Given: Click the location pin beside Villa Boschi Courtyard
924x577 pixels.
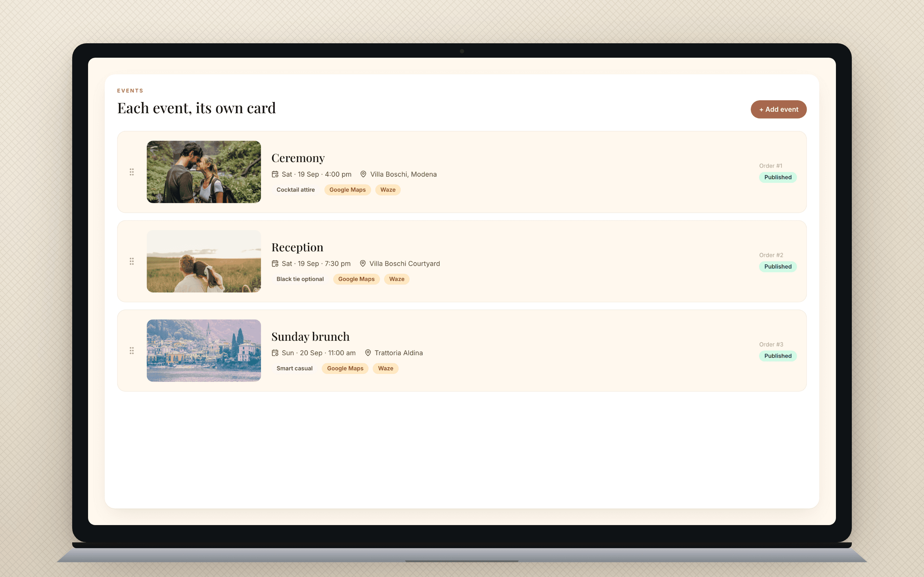Looking at the screenshot, I should (x=363, y=264).
